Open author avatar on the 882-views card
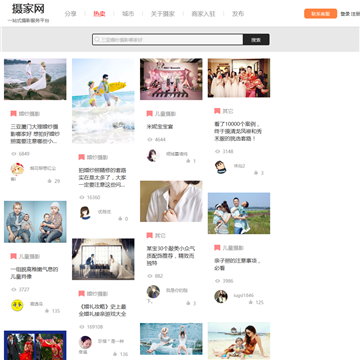Screen dimensions: 360x360 tap(153, 291)
